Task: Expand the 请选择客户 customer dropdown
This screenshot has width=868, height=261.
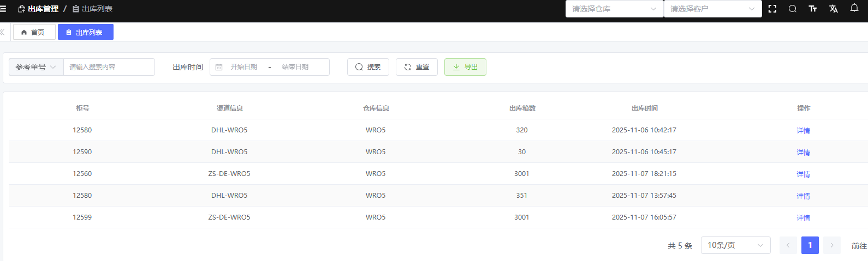Action: click(x=712, y=9)
